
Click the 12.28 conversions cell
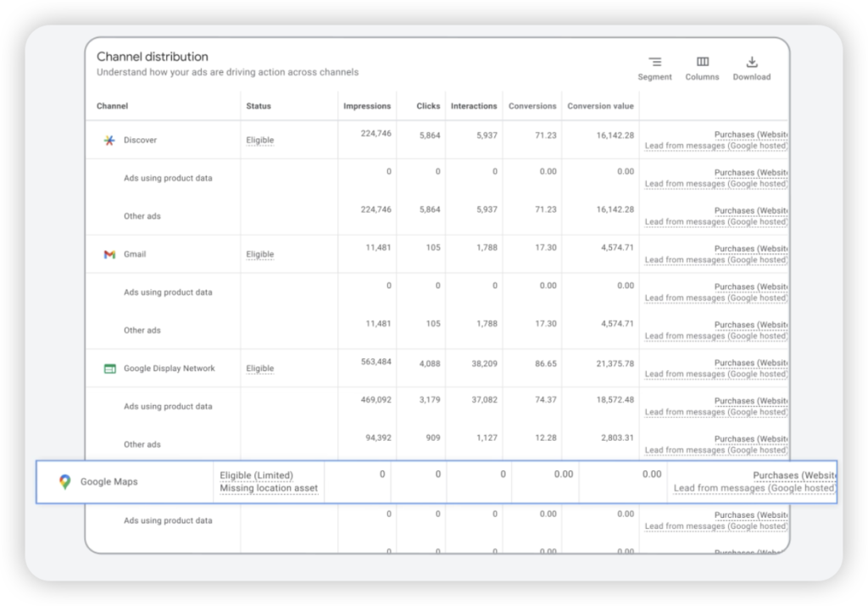click(546, 437)
